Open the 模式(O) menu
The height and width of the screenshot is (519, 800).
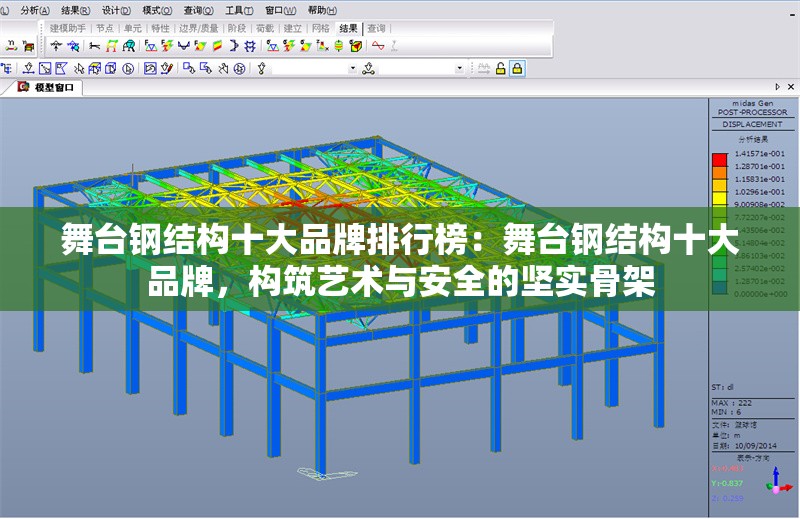[157, 9]
